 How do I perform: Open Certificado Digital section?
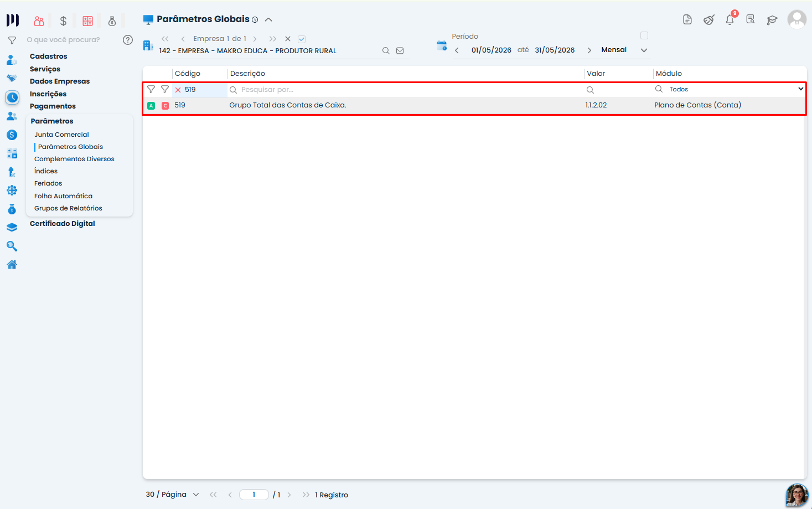(62, 224)
